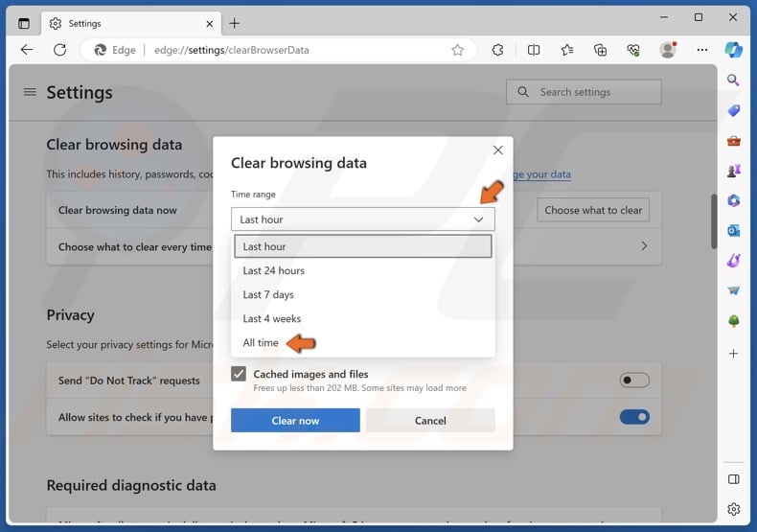Open Split screen icon in toolbar

click(x=534, y=50)
